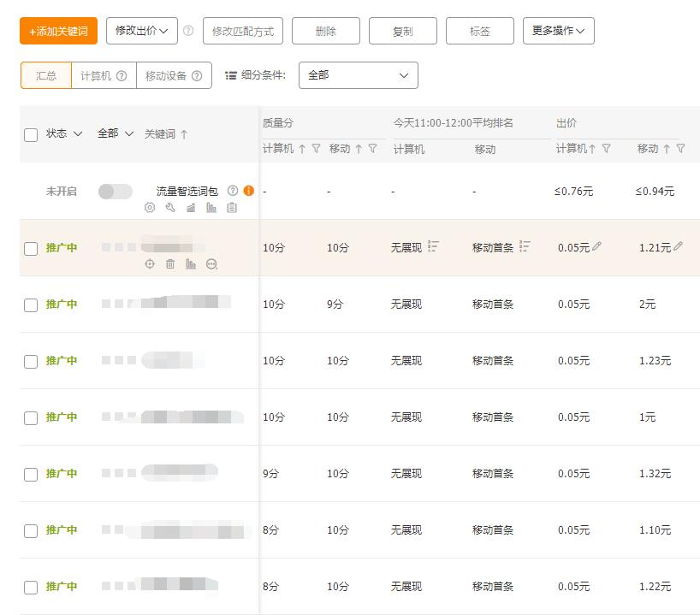Click the ellipsis icon on the highlighted keyword row
700x615 pixels.
[x=211, y=264]
